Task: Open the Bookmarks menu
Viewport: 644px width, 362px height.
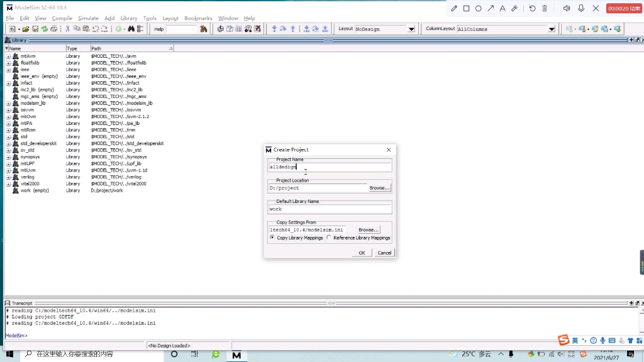Action: click(198, 18)
